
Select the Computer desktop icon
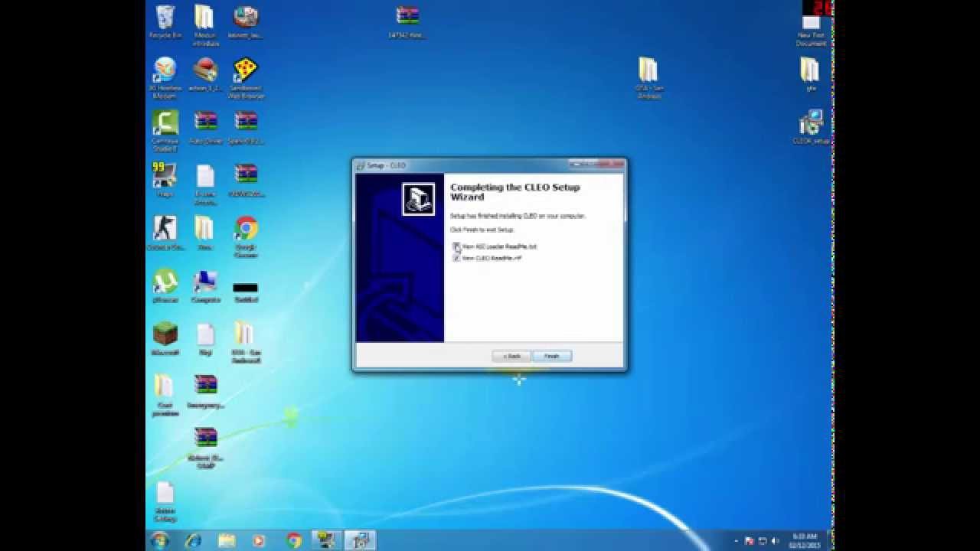click(205, 286)
